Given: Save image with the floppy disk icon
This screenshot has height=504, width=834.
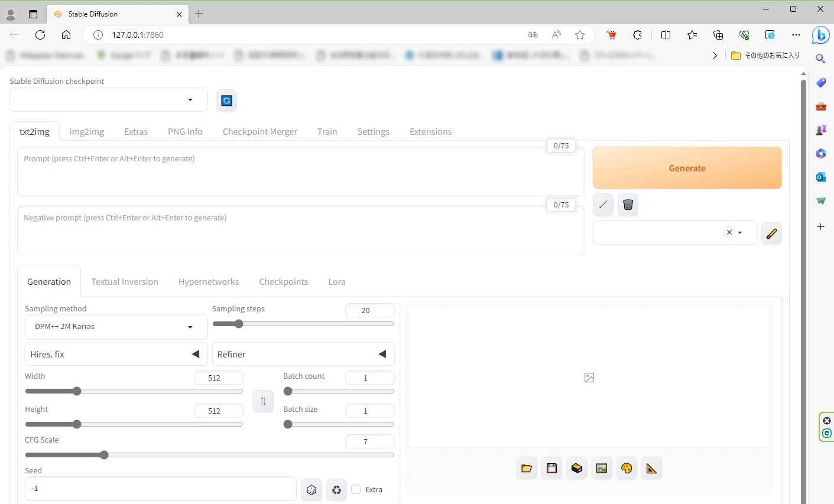Looking at the screenshot, I should [x=551, y=469].
